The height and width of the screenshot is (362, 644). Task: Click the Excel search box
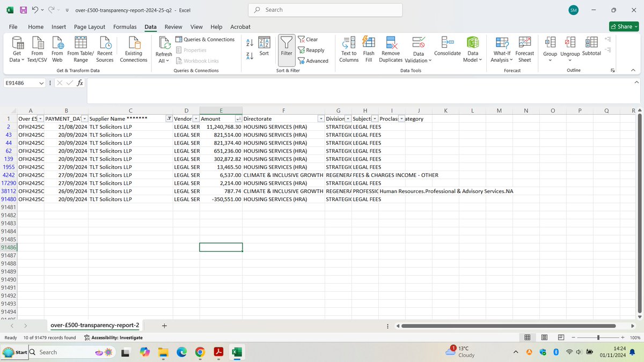point(326,10)
